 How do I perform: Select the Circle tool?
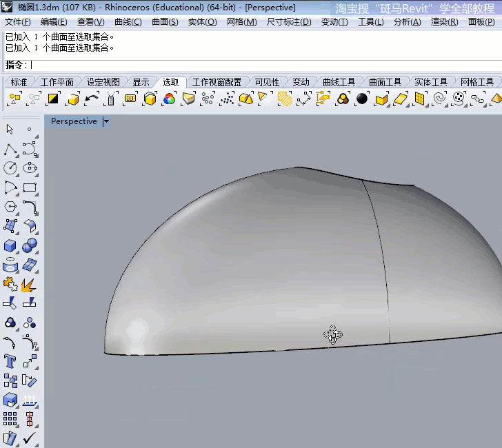10,168
